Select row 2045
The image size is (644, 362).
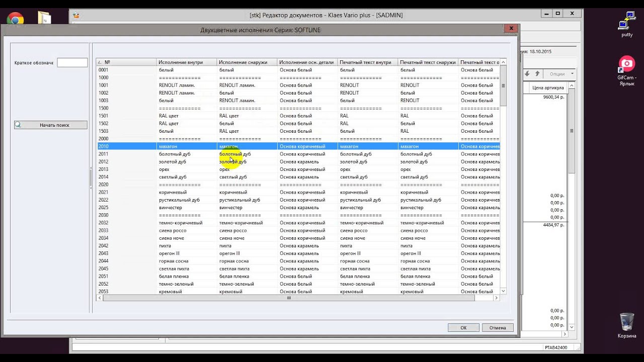(298, 268)
